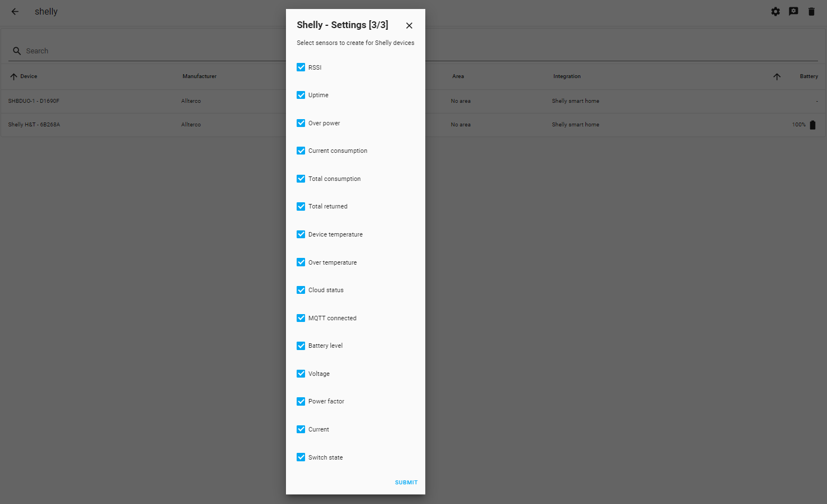
Task: Close the Shelly Settings dialog with the X
Action: [x=409, y=25]
